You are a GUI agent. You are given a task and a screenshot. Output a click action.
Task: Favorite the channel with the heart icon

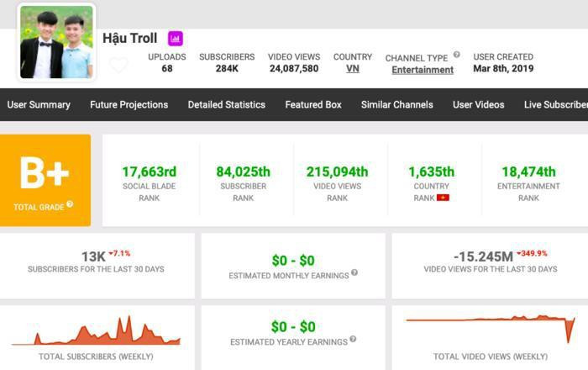click(x=118, y=65)
